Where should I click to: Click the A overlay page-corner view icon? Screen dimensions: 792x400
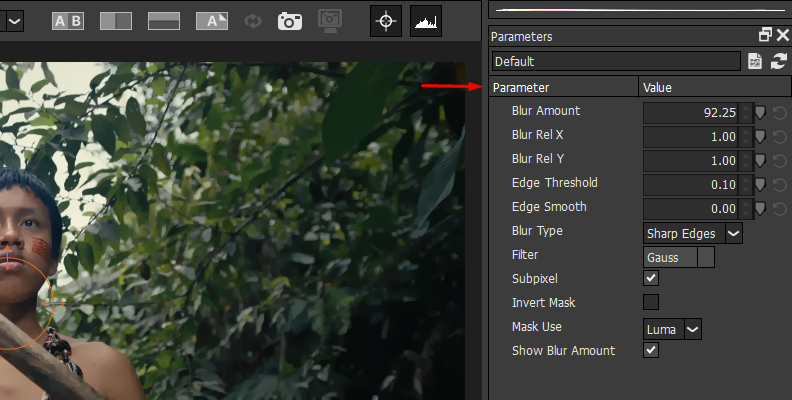coord(212,21)
